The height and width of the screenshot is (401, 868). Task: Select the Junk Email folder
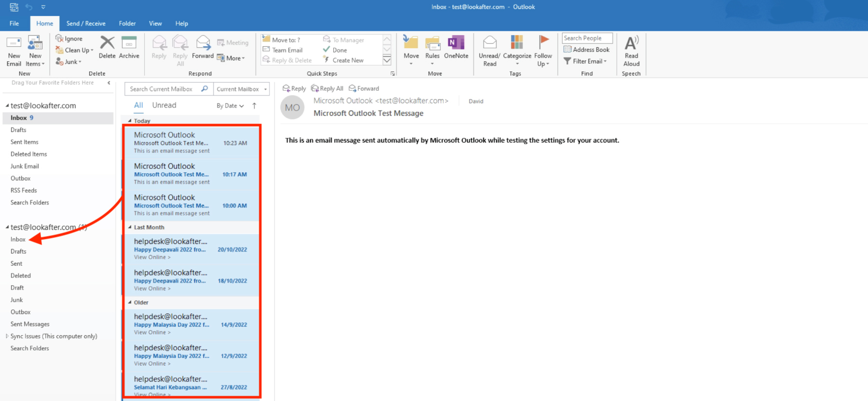coord(25,166)
